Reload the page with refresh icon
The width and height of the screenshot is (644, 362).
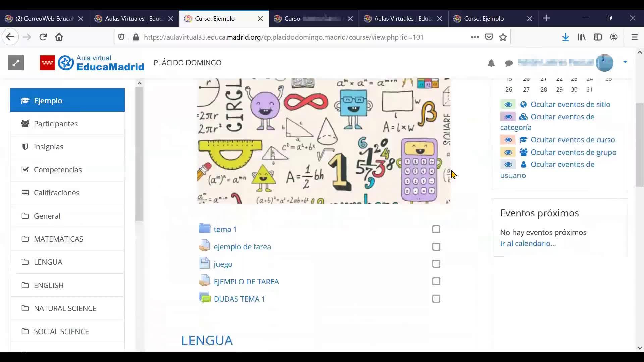43,37
